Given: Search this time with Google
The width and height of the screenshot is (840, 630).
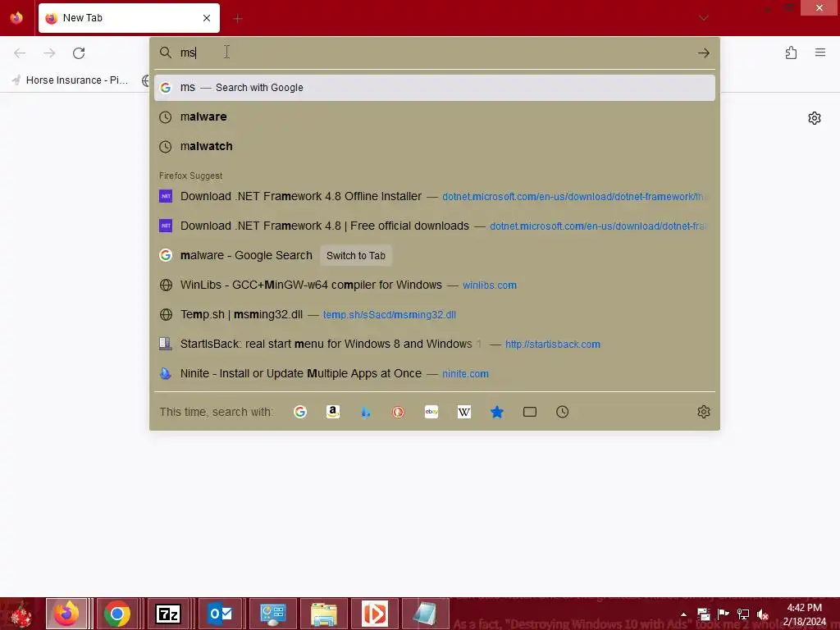Looking at the screenshot, I should (x=300, y=412).
